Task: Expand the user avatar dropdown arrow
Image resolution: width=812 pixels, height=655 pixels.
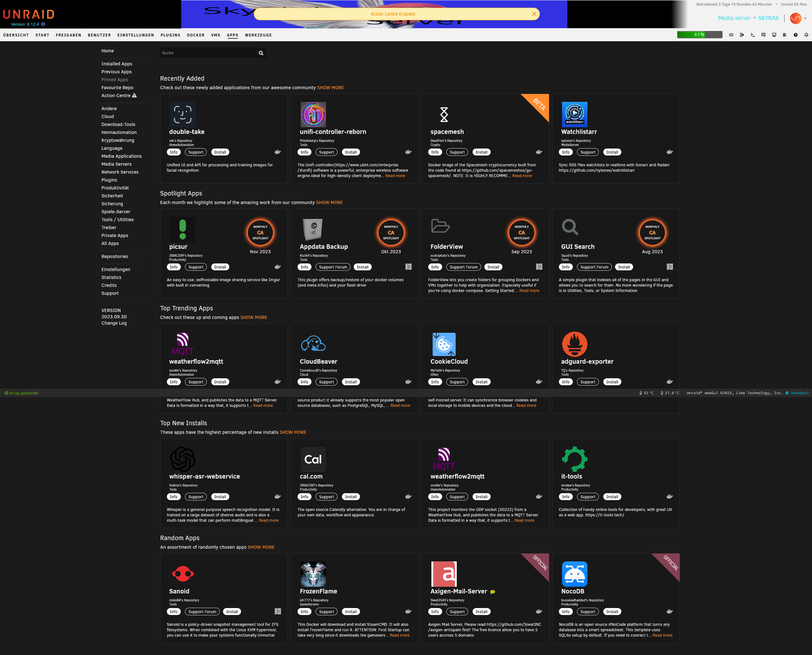Action: click(x=805, y=18)
